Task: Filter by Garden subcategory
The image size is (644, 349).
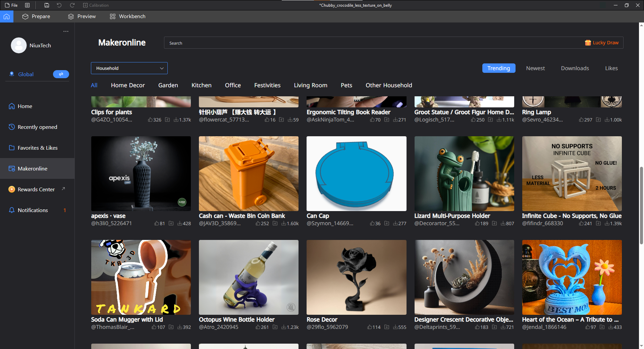Action: (168, 85)
